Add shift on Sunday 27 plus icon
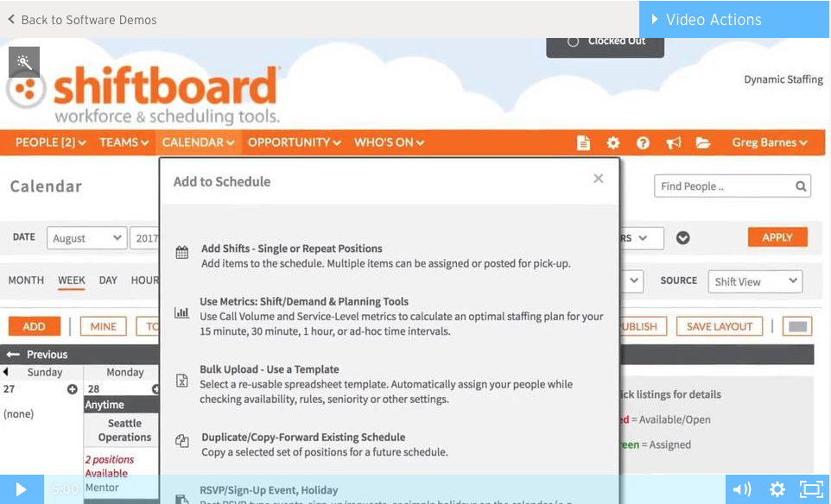The height and width of the screenshot is (504, 831). [x=73, y=389]
